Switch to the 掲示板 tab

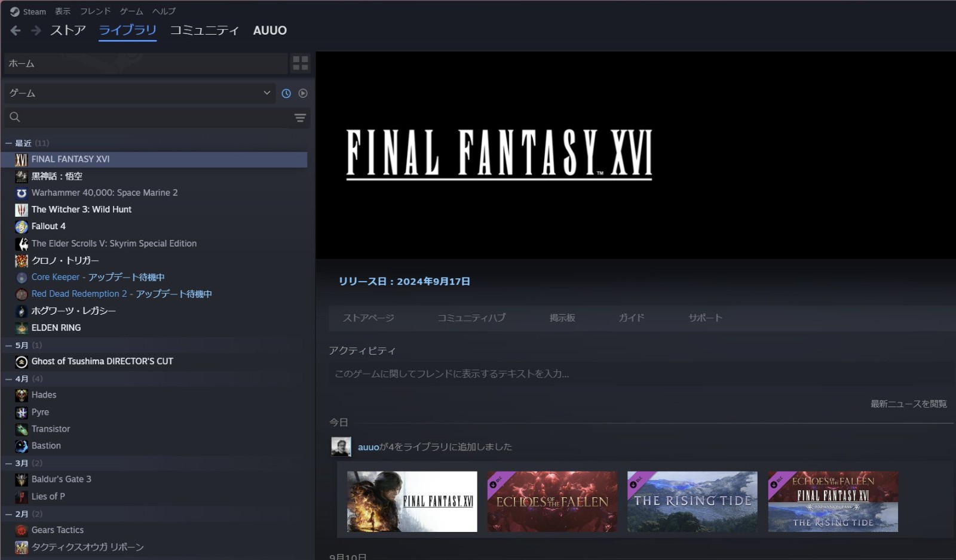coord(562,318)
